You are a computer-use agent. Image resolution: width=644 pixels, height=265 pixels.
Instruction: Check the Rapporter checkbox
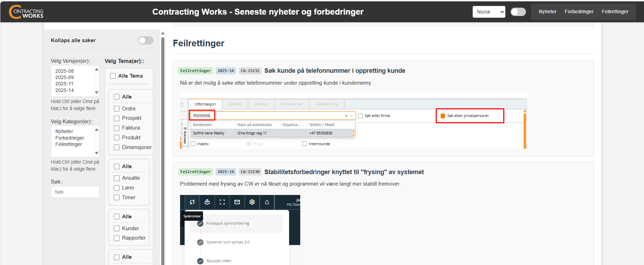pos(117,238)
